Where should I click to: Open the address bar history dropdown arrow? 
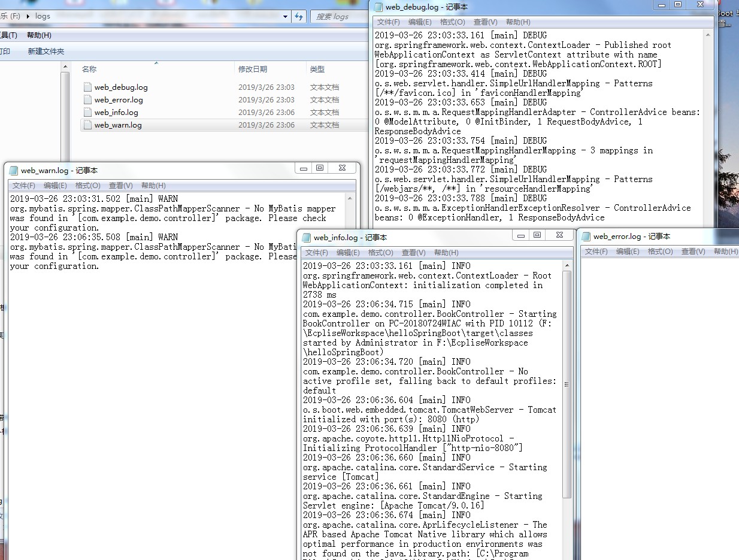point(286,16)
